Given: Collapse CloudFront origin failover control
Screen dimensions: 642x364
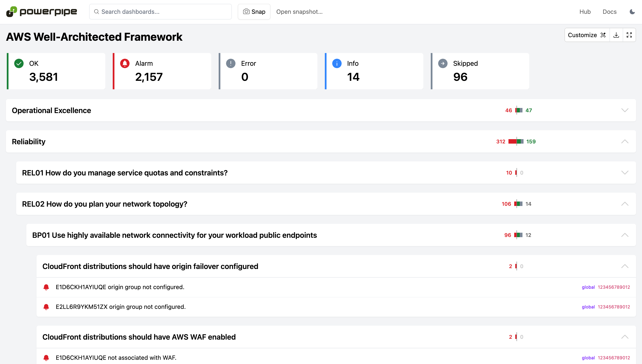Looking at the screenshot, I should pos(625,266).
